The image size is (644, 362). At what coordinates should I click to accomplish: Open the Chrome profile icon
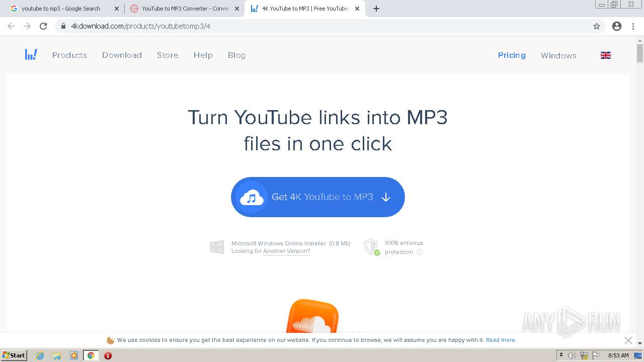617,26
